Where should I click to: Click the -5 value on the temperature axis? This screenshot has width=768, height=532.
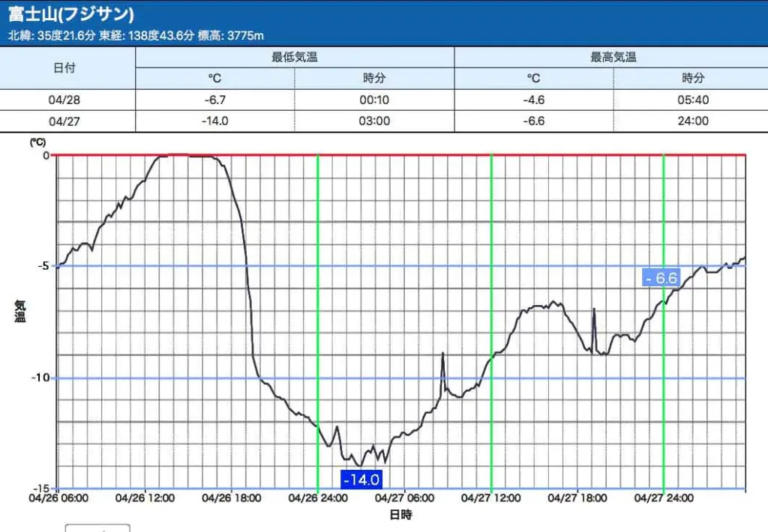point(43,266)
